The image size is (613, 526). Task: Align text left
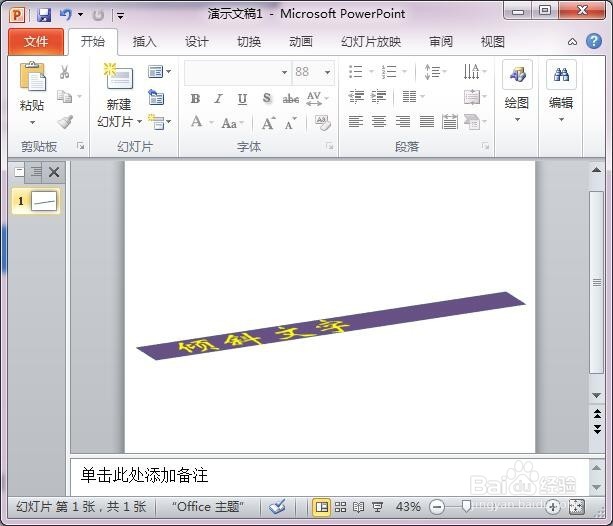356,122
